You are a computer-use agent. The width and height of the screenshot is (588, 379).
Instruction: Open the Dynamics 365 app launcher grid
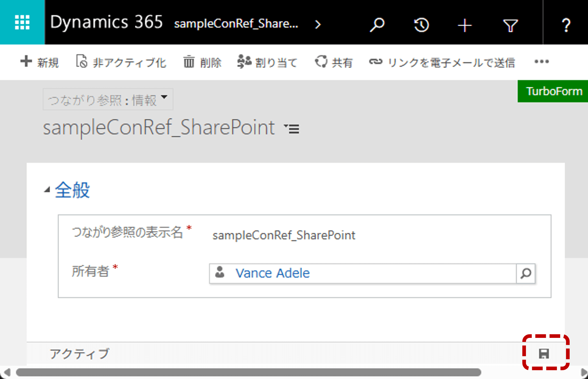[x=22, y=23]
